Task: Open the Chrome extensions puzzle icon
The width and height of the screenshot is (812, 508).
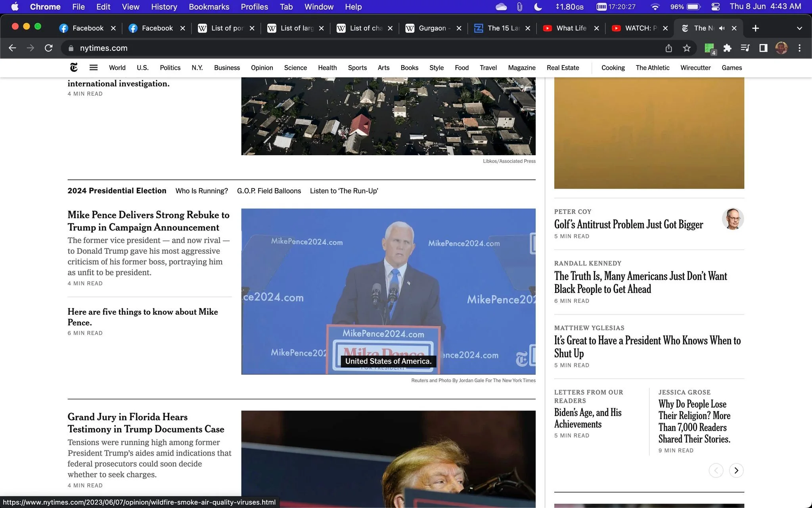Action: [x=727, y=48]
